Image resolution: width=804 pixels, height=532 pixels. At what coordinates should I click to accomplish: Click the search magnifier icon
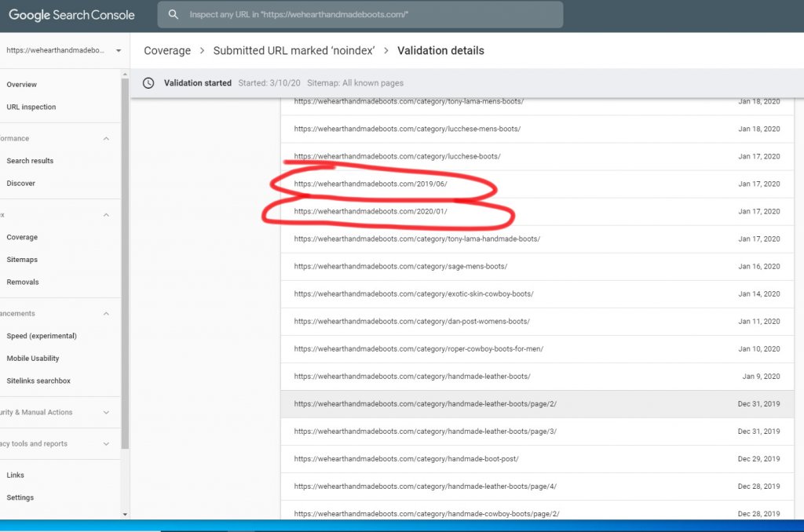coord(174,15)
